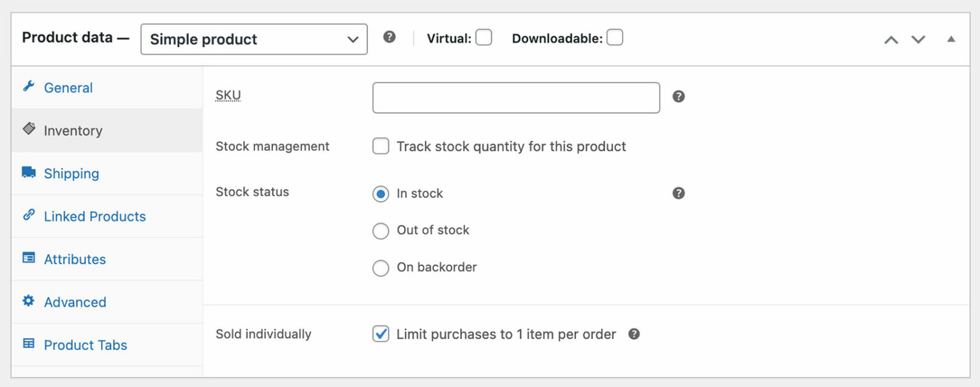Switch to the Attributes tab

[75, 259]
